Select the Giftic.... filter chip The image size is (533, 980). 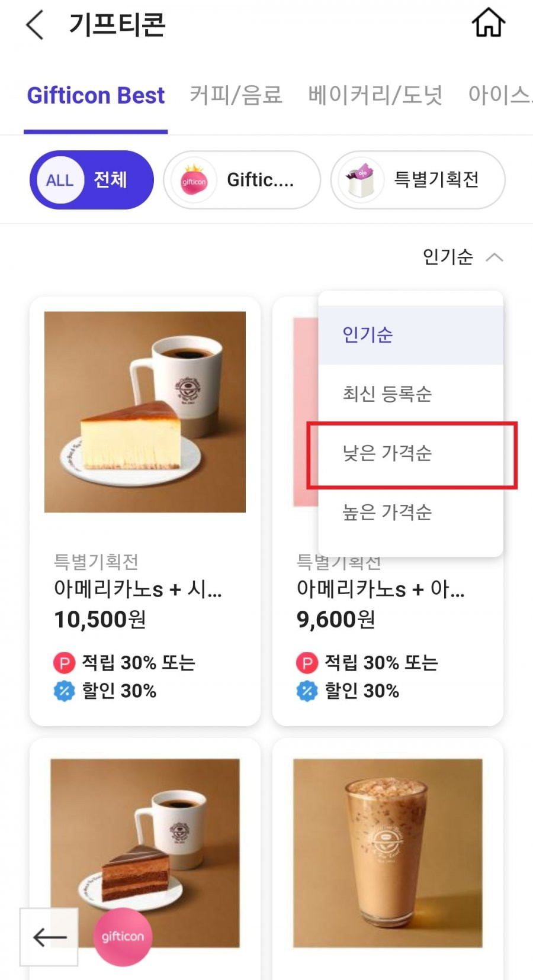pos(242,180)
